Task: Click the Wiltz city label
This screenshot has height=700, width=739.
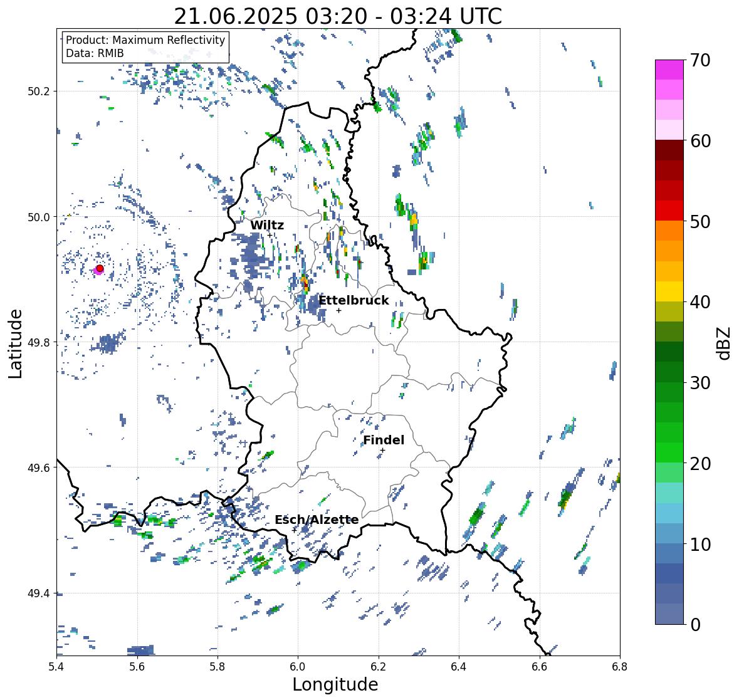Action: point(267,225)
